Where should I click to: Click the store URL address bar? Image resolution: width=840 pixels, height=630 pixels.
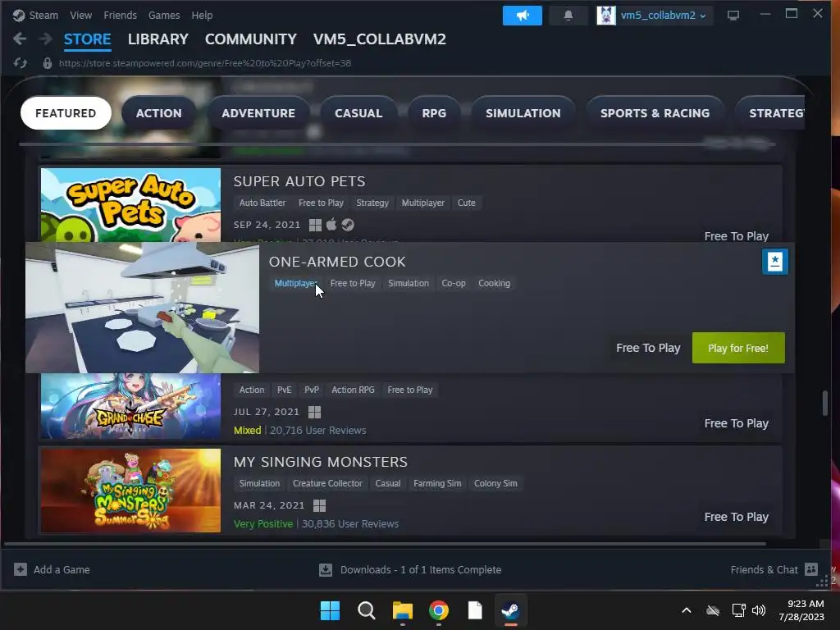pos(204,63)
